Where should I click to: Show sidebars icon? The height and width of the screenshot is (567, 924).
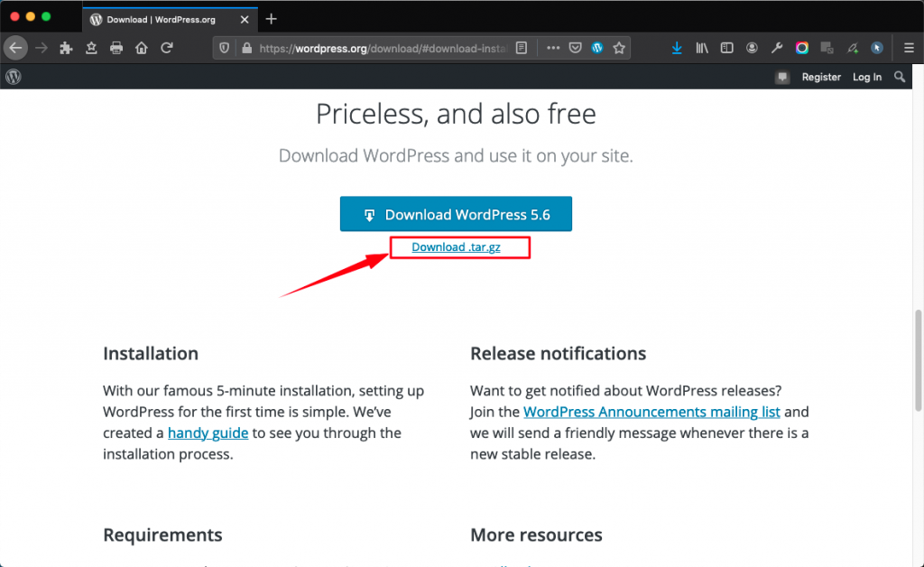click(x=726, y=49)
